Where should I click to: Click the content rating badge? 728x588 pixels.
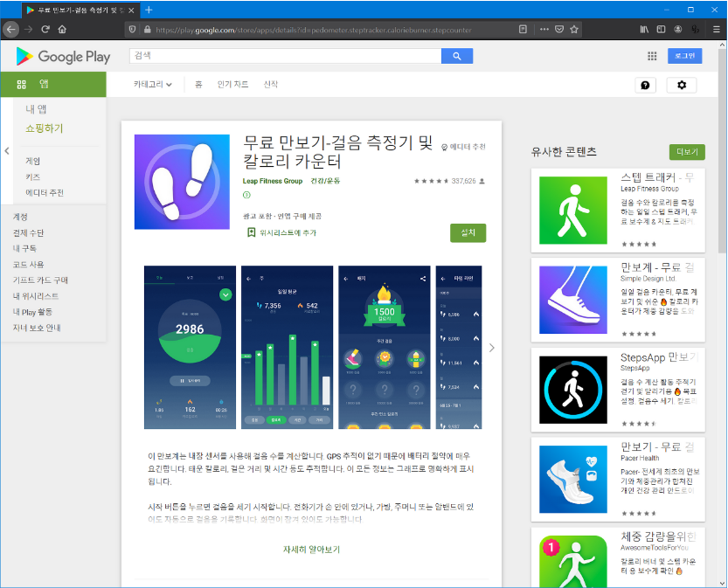tap(246, 195)
